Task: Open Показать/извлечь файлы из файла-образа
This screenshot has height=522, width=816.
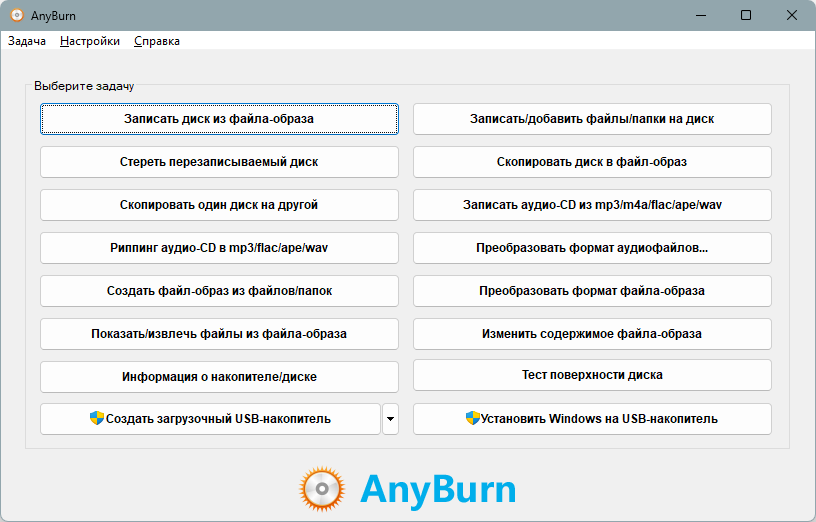Action: point(219,334)
